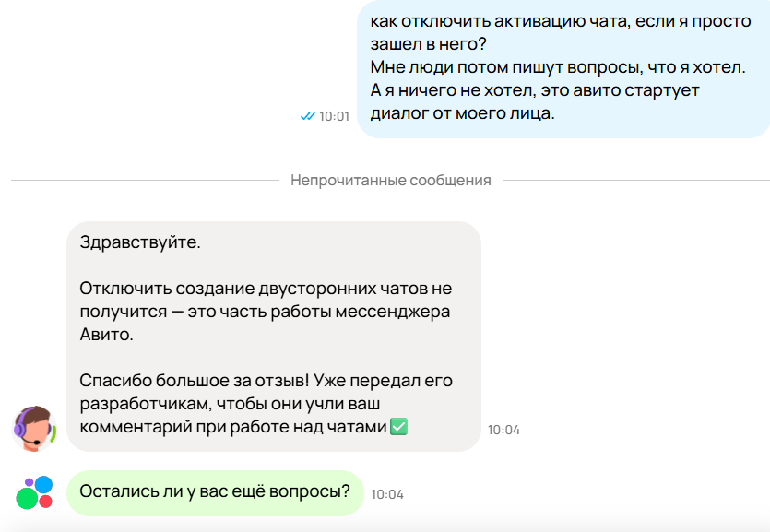
Task: Click the word "Авито." in grey bubble
Action: (107, 334)
